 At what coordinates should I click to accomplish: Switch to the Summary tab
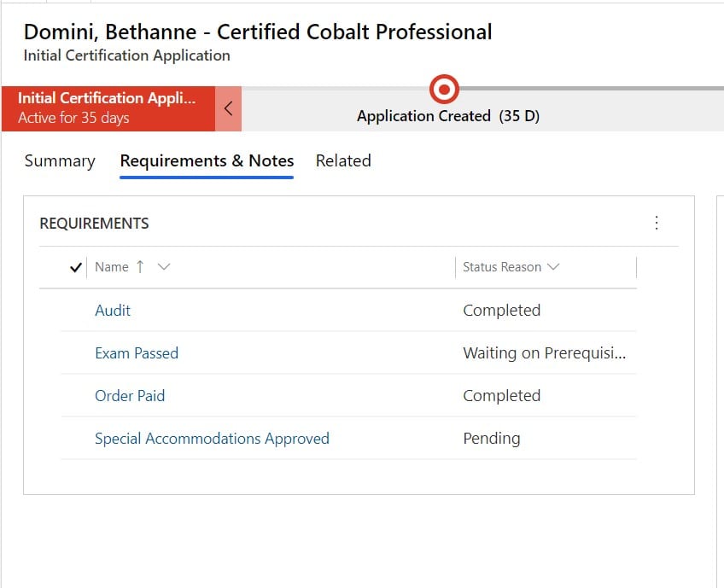60,160
